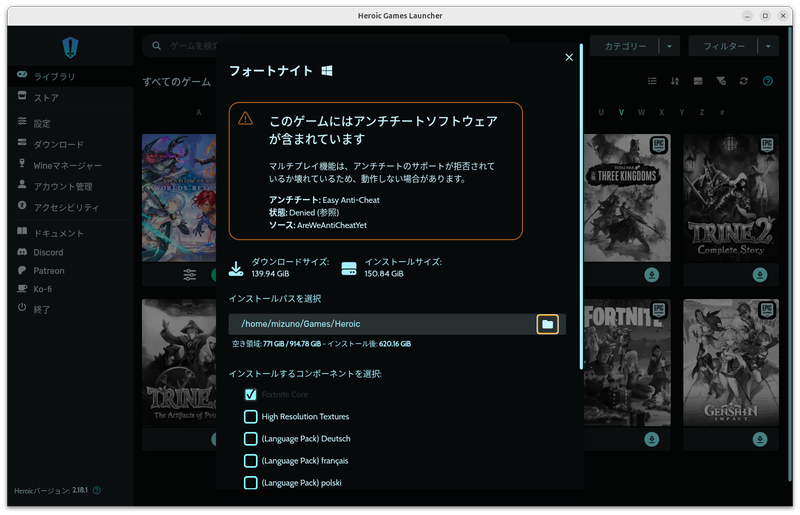Enable (Language Pack) polski checkbox
The height and width of the screenshot is (515, 800).
[x=251, y=482]
